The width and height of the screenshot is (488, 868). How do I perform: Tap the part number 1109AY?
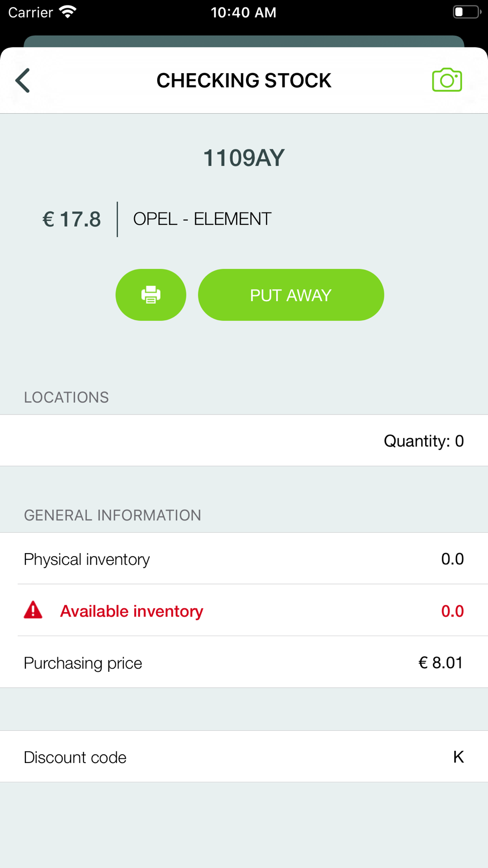click(x=244, y=158)
